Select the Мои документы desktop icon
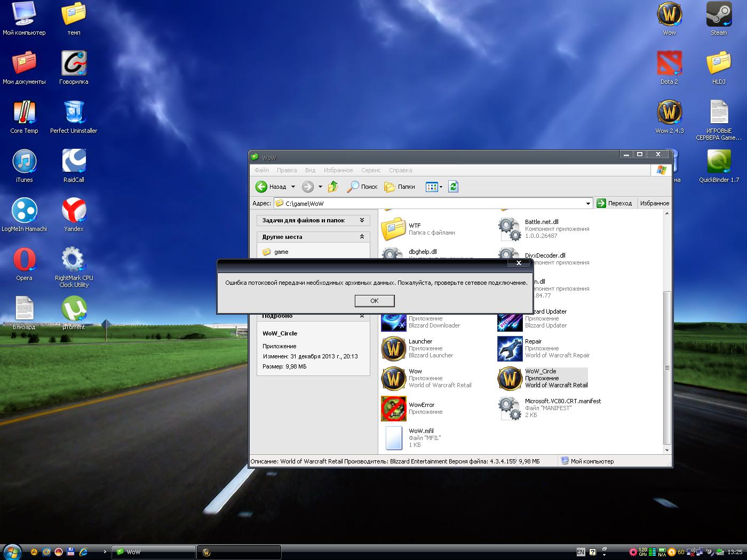Viewport: 747px width, 560px height. pyautogui.click(x=25, y=68)
